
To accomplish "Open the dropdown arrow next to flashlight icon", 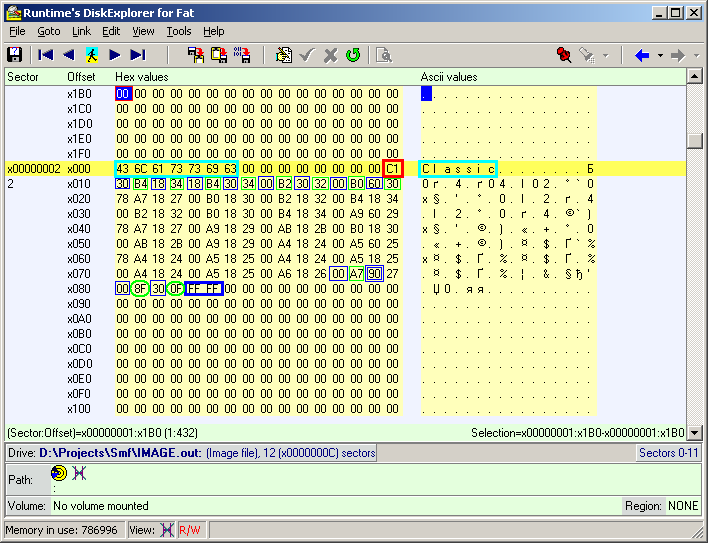I will click(x=606, y=56).
